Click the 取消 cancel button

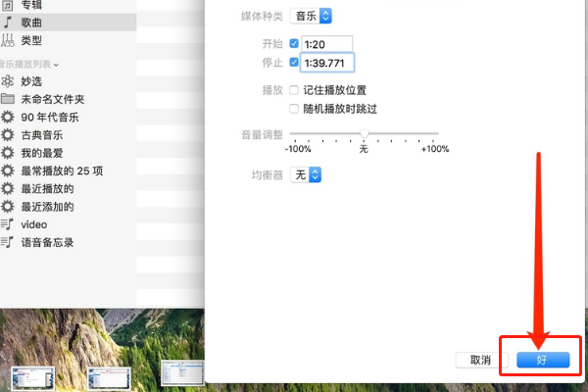tap(481, 360)
